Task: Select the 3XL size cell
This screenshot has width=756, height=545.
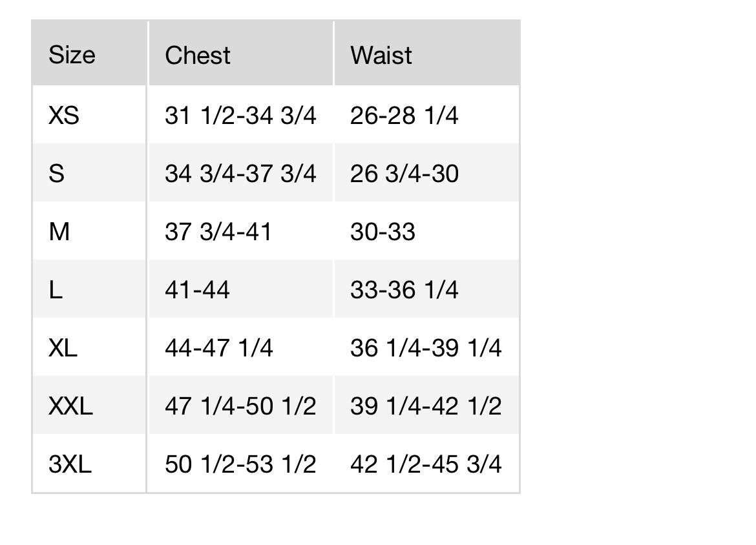Action: click(70, 464)
